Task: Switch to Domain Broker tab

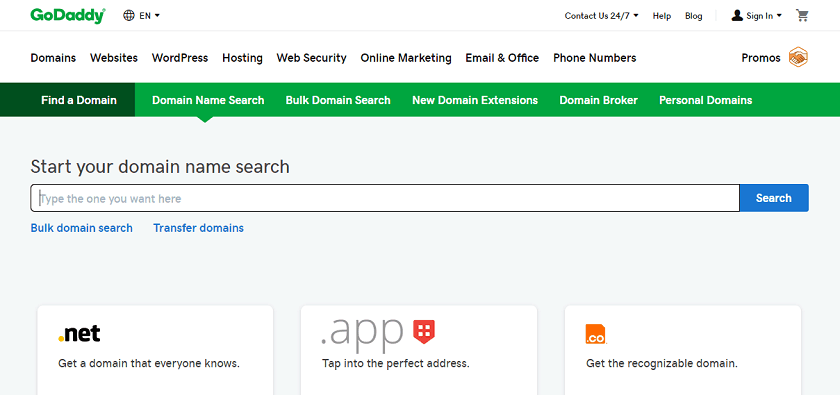Action: tap(598, 100)
